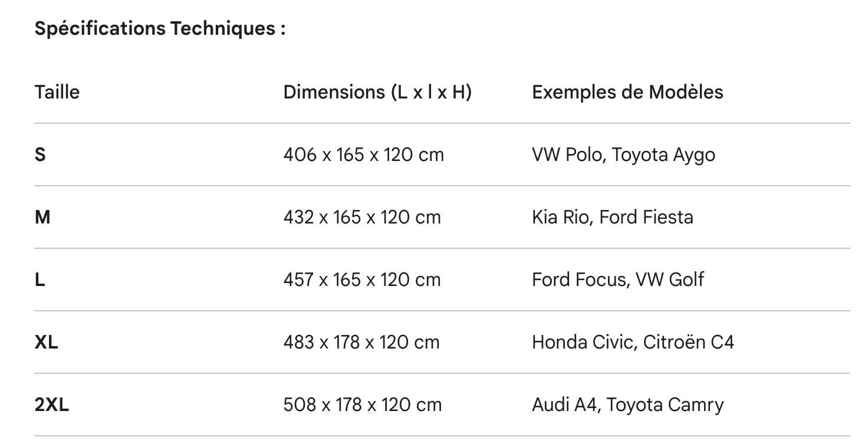Select the size S cell
The height and width of the screenshot is (447, 868).
(40, 155)
